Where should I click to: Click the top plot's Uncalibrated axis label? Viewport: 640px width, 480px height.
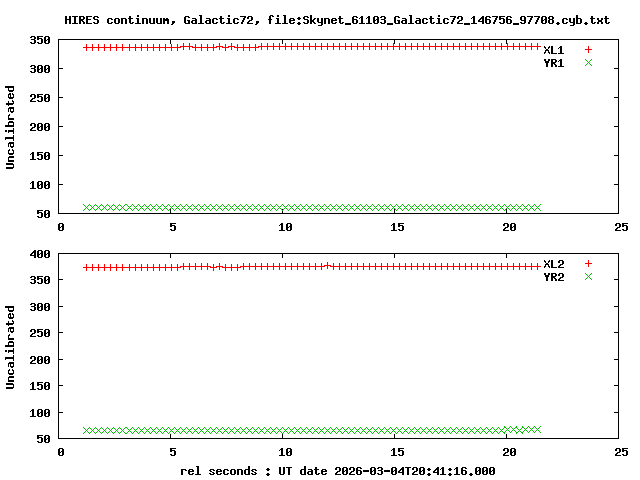point(11,127)
